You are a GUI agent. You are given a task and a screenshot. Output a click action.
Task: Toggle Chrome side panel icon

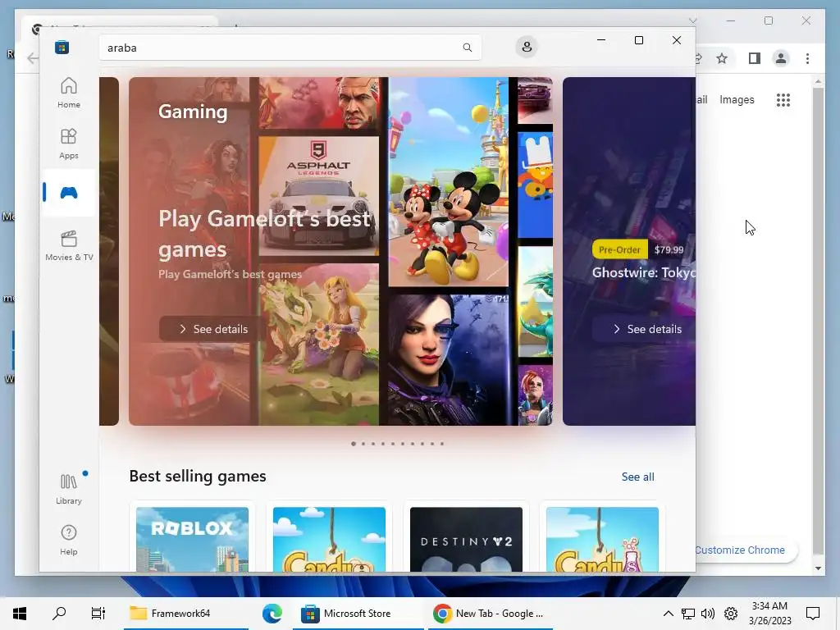click(755, 58)
